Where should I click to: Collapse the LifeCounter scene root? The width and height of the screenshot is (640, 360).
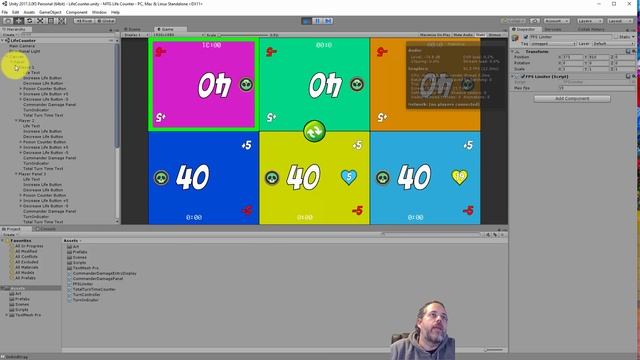pos(3,41)
